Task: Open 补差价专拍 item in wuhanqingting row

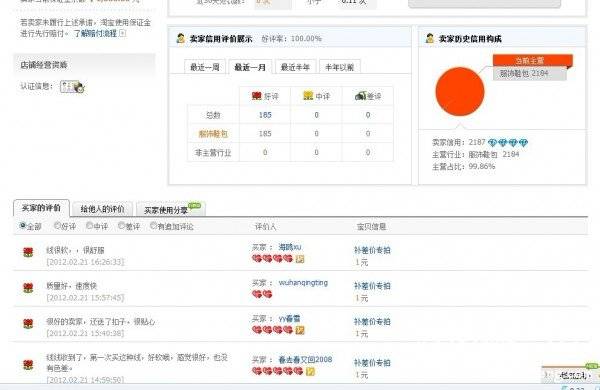Action: (372, 286)
